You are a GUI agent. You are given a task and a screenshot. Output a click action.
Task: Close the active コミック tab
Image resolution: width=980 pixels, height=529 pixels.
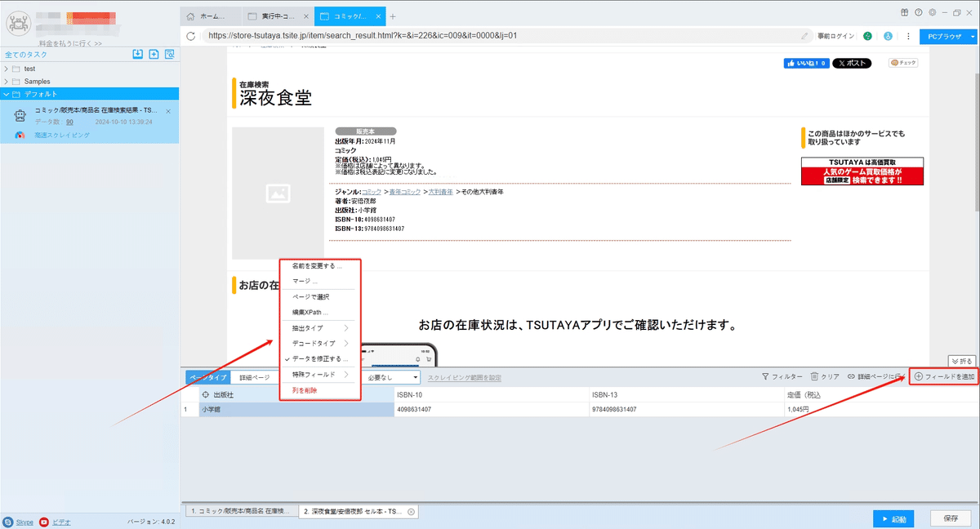(x=376, y=16)
